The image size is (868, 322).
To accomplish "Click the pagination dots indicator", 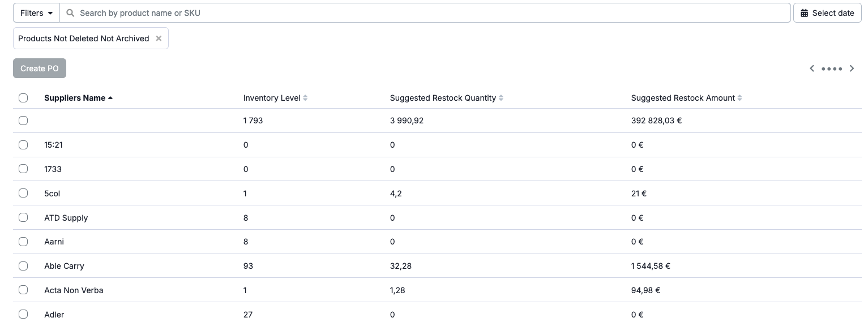I will point(832,69).
